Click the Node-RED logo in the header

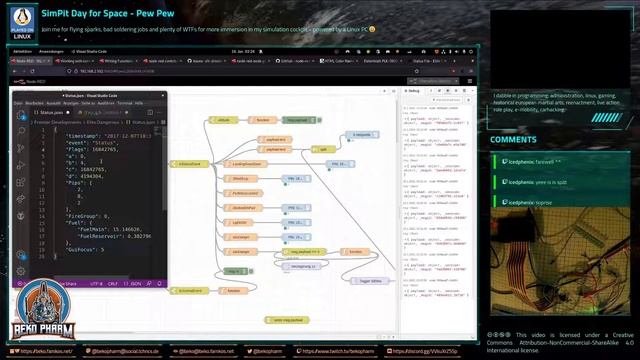[x=20, y=82]
